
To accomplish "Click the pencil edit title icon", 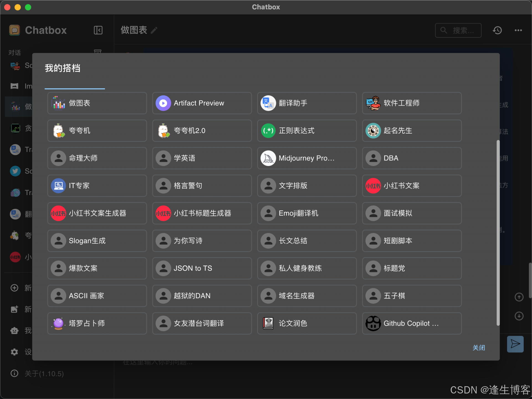I will point(154,30).
